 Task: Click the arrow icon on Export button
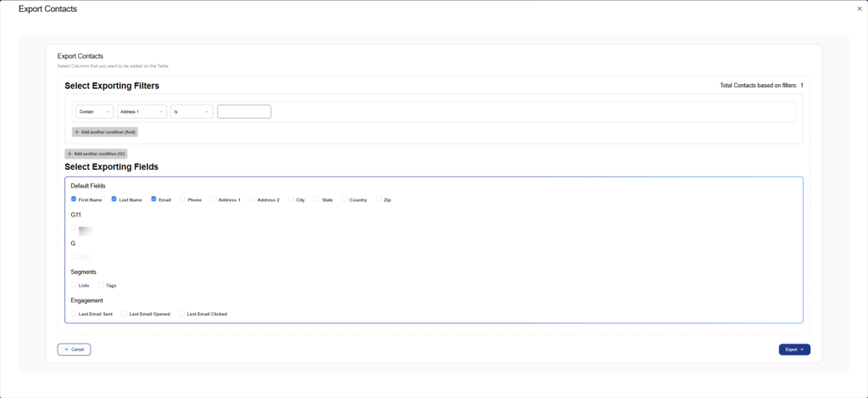801,349
